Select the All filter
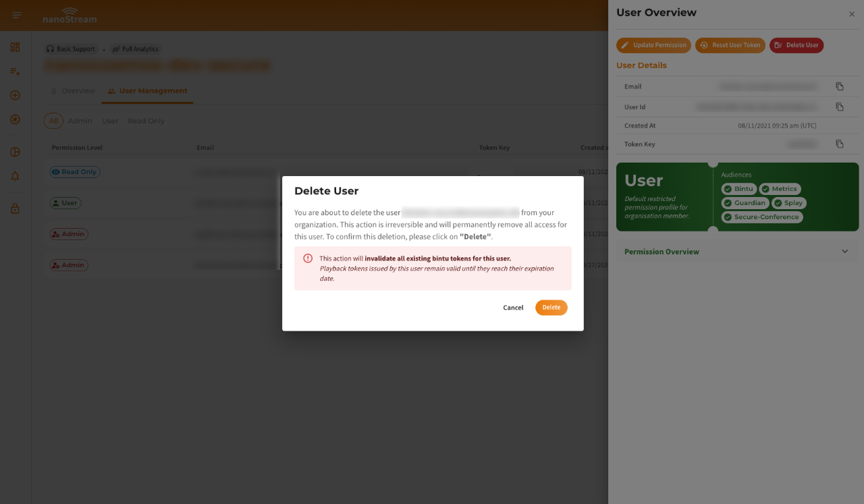Screen dimensions: 864x504 coord(53,121)
